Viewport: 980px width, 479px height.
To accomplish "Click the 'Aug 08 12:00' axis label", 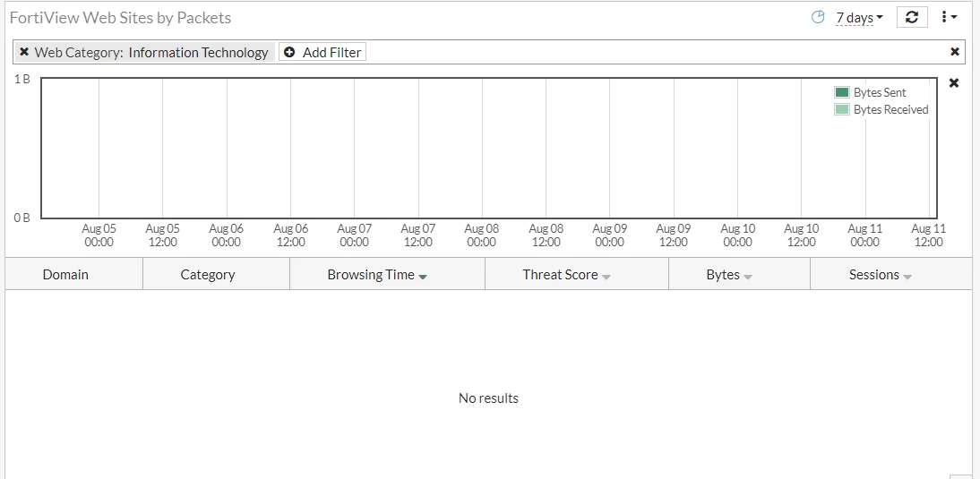I will pyautogui.click(x=546, y=235).
